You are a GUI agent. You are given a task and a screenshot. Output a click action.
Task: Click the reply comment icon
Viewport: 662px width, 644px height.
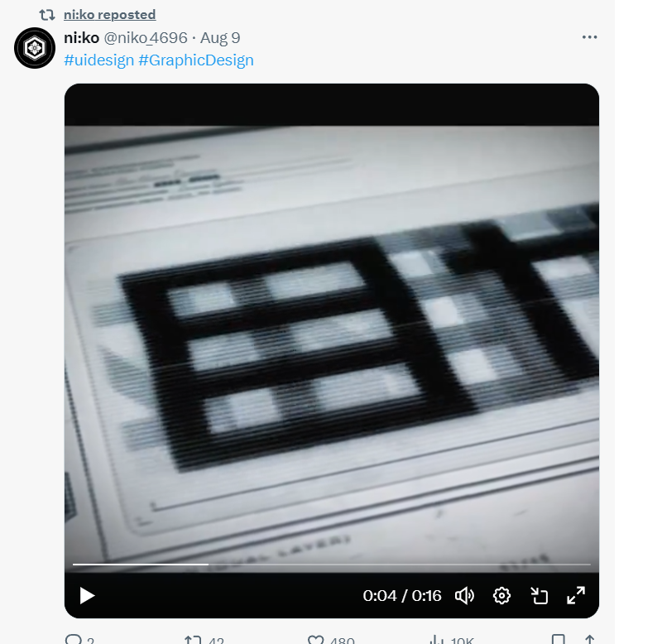[73, 639]
